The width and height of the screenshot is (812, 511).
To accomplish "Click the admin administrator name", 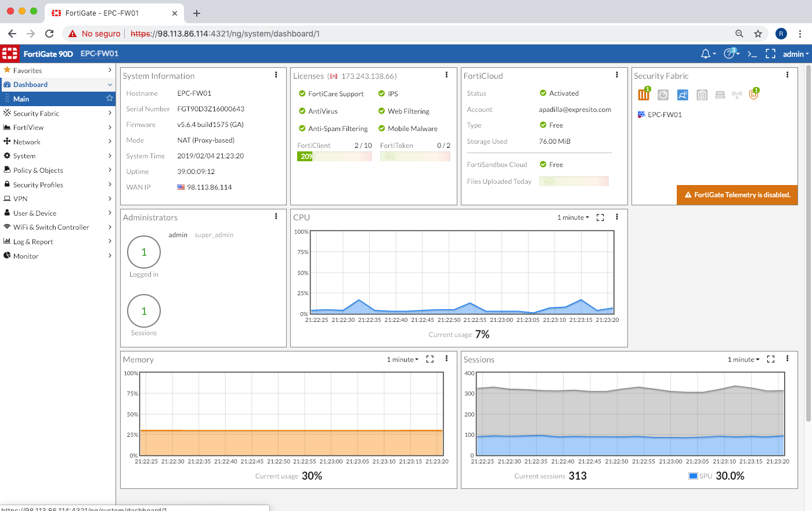I will pos(178,235).
